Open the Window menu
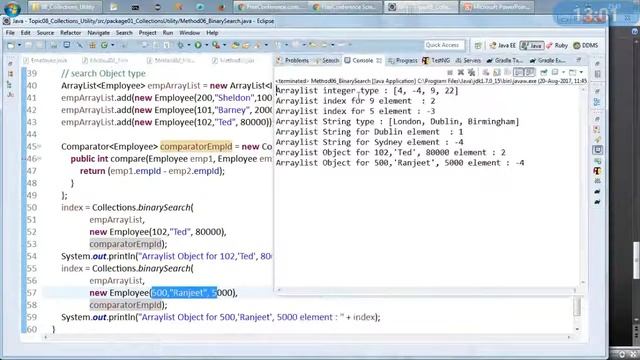Viewport: 640px width, 360px height. tap(190, 33)
